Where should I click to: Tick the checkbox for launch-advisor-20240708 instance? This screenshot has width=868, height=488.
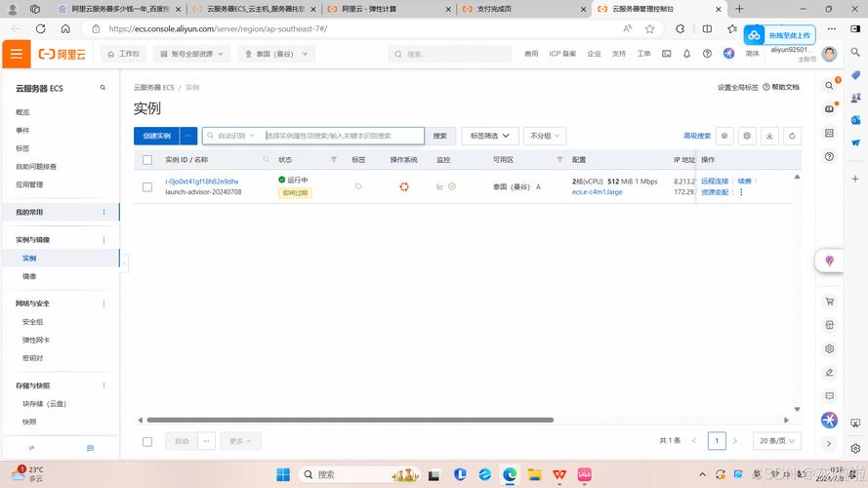(x=147, y=187)
